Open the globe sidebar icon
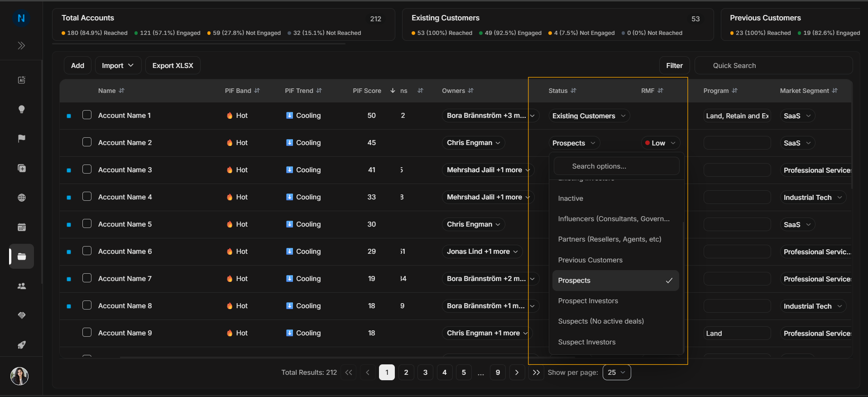Screen dimensions: 868x397 (x=21, y=198)
